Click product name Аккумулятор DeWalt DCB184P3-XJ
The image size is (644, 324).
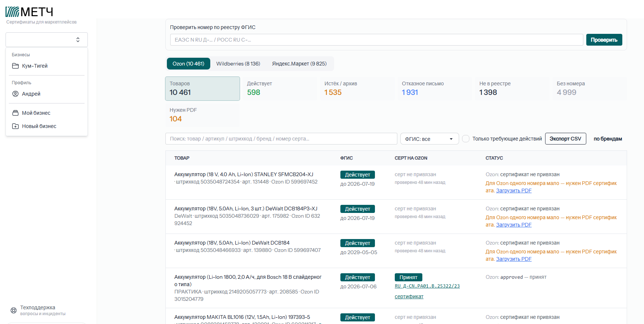[x=246, y=209]
